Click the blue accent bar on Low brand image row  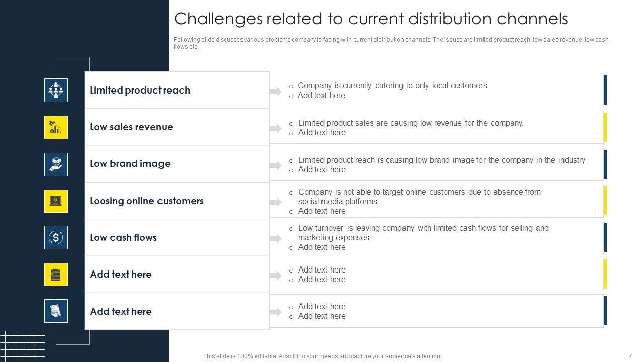tap(605, 164)
